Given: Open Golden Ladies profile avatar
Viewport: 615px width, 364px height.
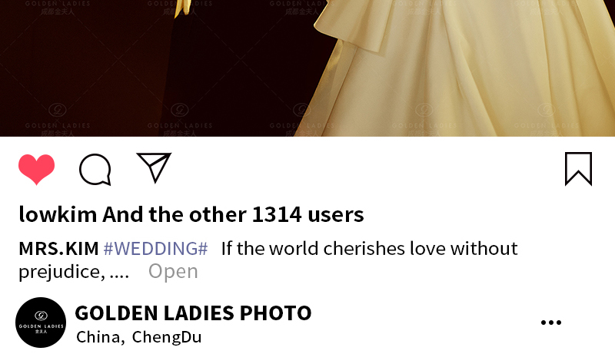Looking at the screenshot, I should [x=41, y=323].
